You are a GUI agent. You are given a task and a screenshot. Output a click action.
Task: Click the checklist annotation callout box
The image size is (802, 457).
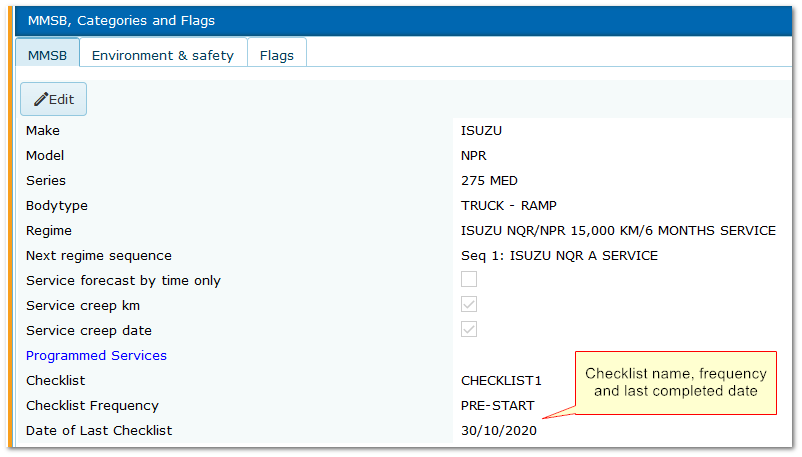pyautogui.click(x=675, y=382)
